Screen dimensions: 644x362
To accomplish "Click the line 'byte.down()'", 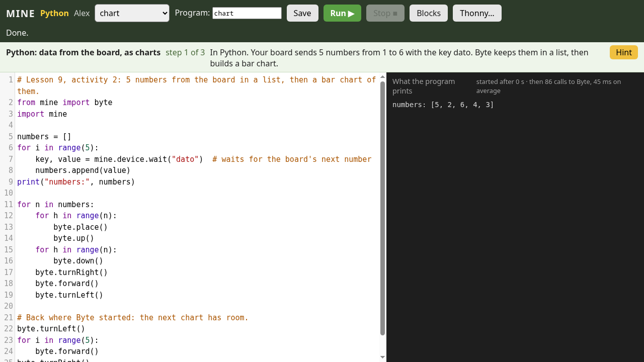I will click(x=78, y=261).
